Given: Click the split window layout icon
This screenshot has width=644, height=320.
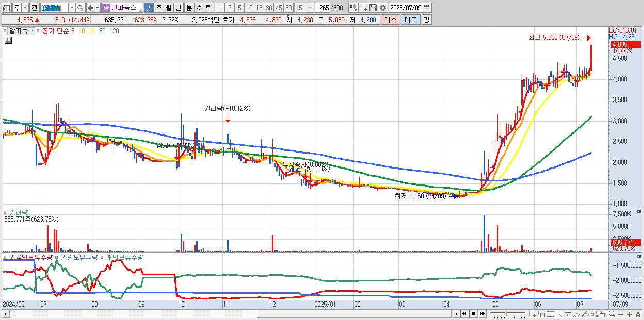Looking at the screenshot, I should click(533, 314).
